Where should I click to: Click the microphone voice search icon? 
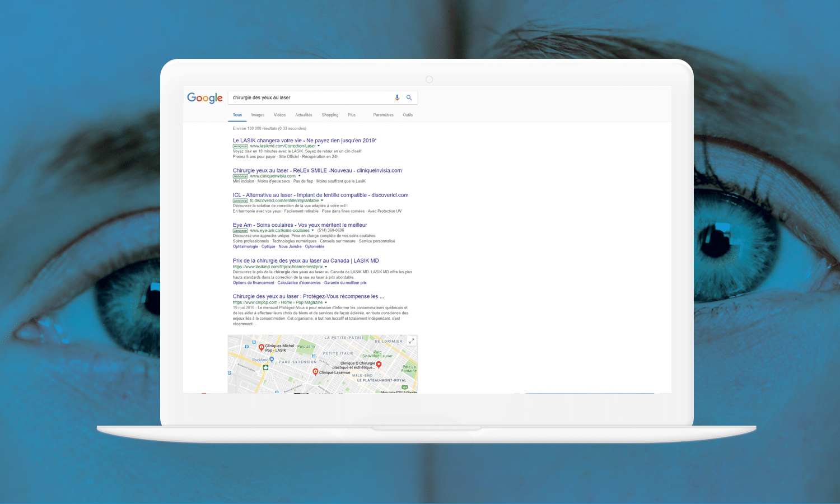click(x=397, y=97)
